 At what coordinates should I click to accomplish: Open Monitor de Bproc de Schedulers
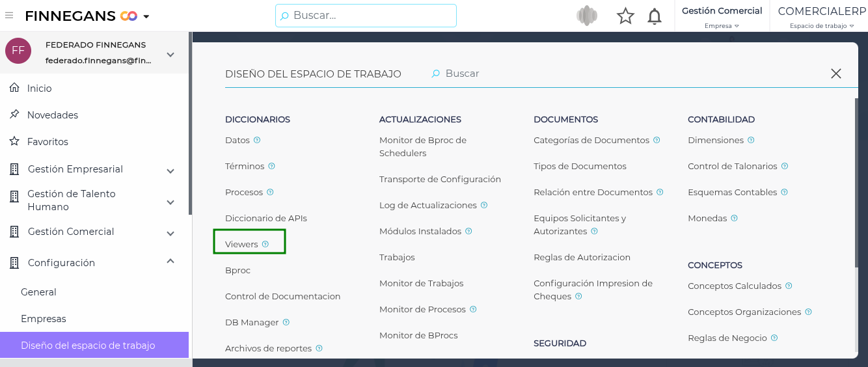point(423,146)
